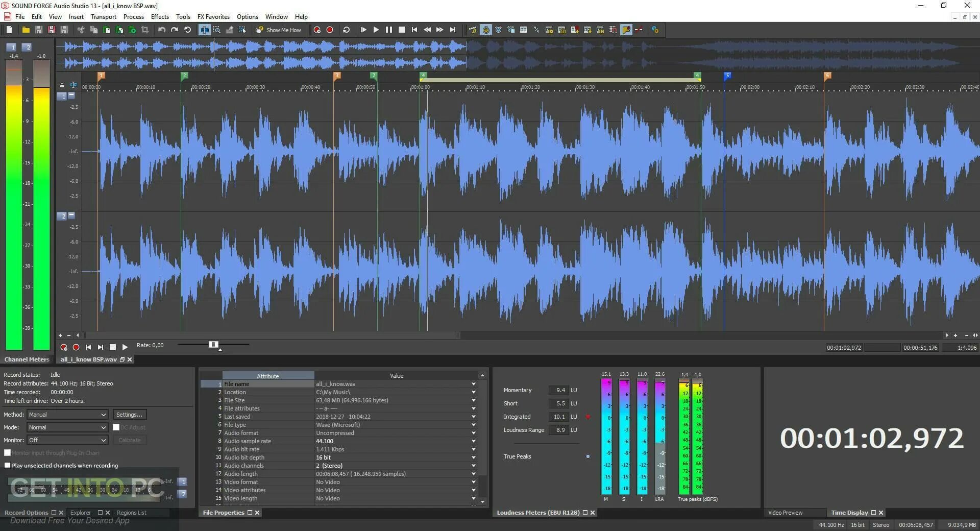Click the 24 fps frame format icon
This screenshot has width=980, height=531.
549,30
